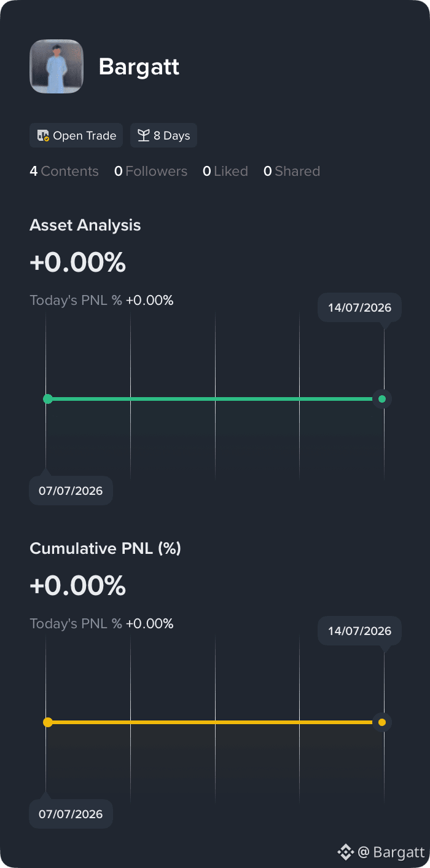The height and width of the screenshot is (868, 430).
Task: Select the Open Trade badge
Action: 76,136
